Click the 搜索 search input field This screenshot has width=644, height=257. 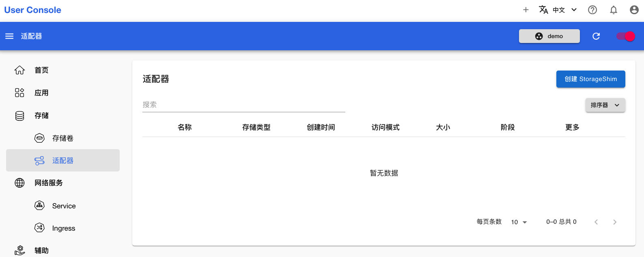244,105
